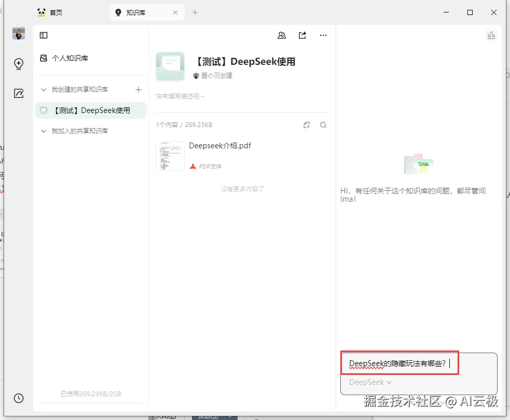510x420 pixels.
Task: Open the knowledge base lightbulb icon in sidebar
Action: pyautogui.click(x=19, y=64)
